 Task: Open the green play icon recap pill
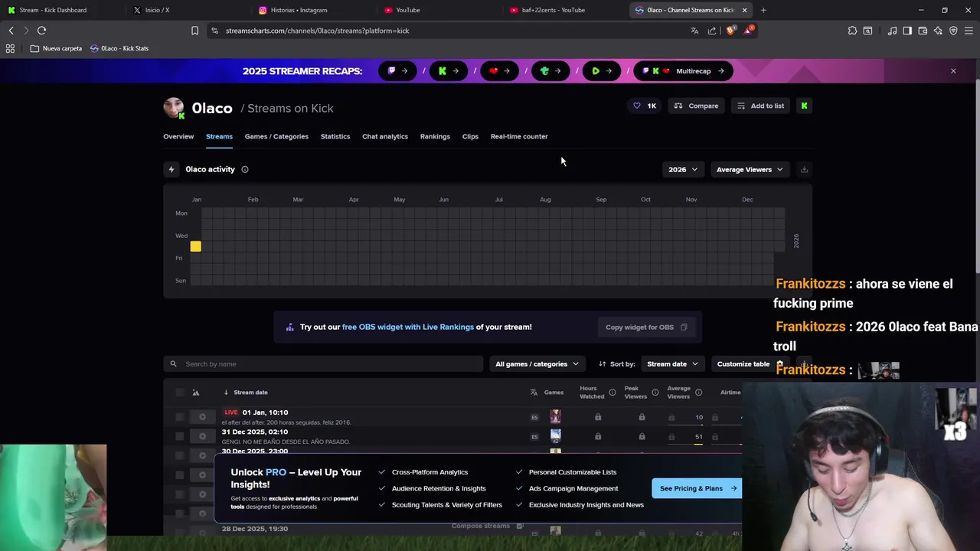point(601,71)
